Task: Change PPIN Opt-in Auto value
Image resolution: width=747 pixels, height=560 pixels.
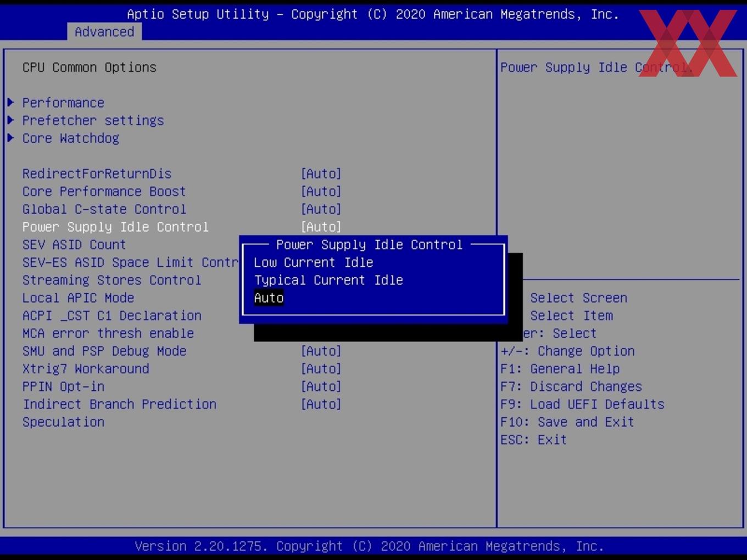Action: pos(321,386)
